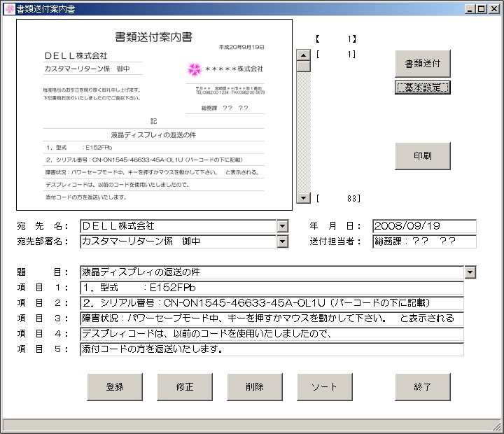Click inside the 宛先部署名 field
This screenshot has height=434, width=504.
coord(178,241)
